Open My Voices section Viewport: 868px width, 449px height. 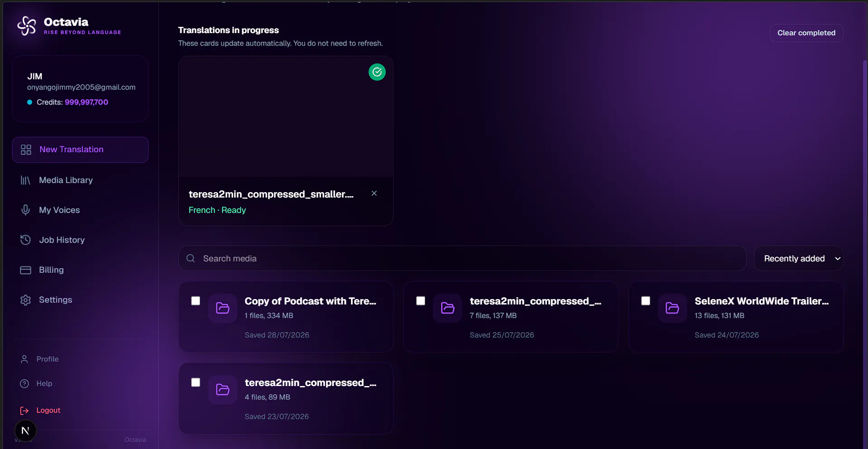click(x=80, y=210)
